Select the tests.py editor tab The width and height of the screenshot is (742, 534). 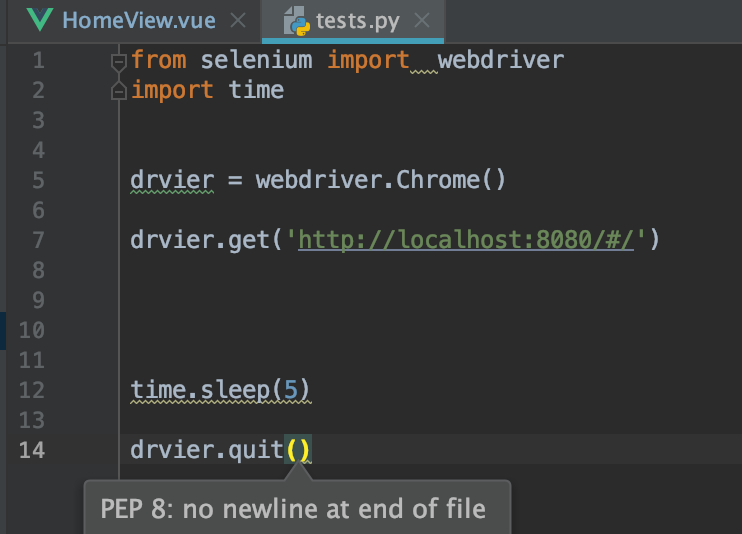353,21
